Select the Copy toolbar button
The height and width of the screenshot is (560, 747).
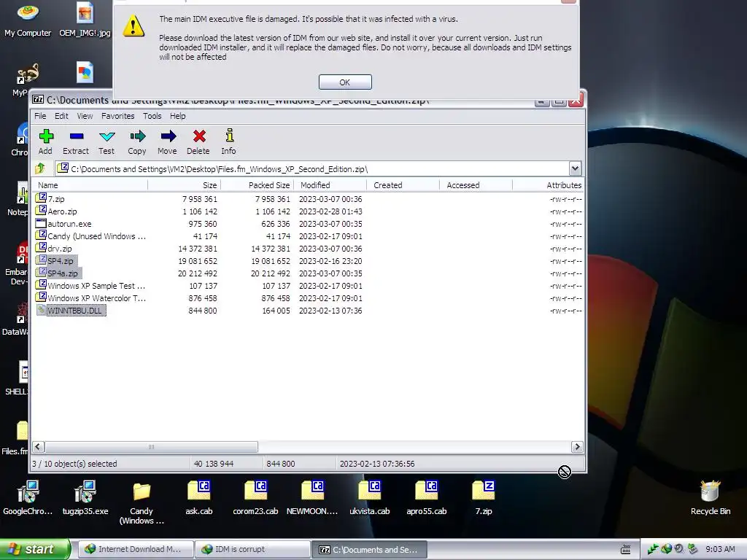point(136,141)
